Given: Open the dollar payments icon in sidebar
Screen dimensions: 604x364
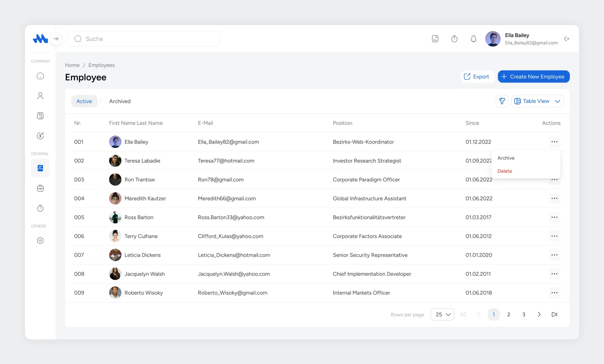Looking at the screenshot, I should coord(40,136).
